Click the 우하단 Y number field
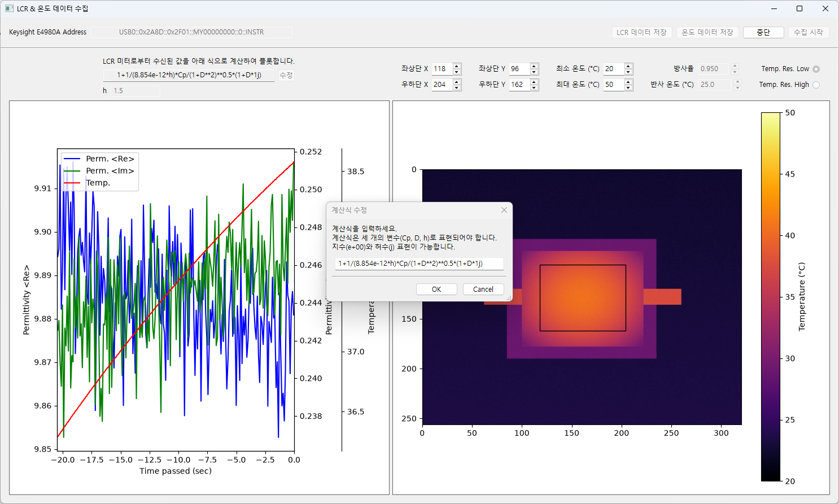The width and height of the screenshot is (839, 504). (520, 85)
